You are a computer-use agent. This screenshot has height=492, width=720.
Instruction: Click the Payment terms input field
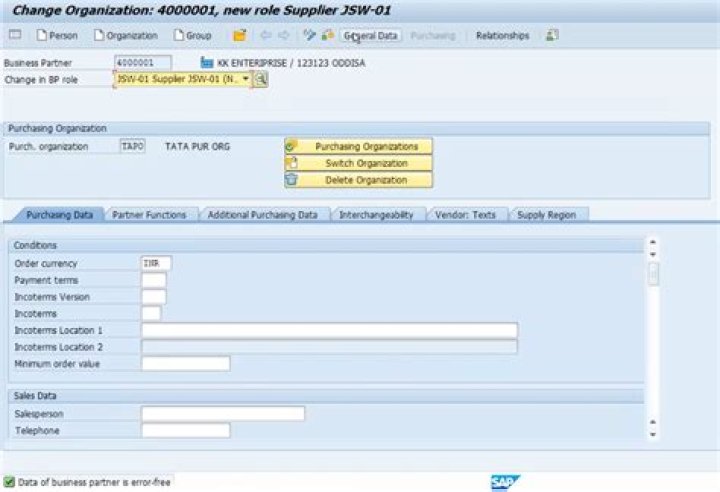tap(154, 280)
